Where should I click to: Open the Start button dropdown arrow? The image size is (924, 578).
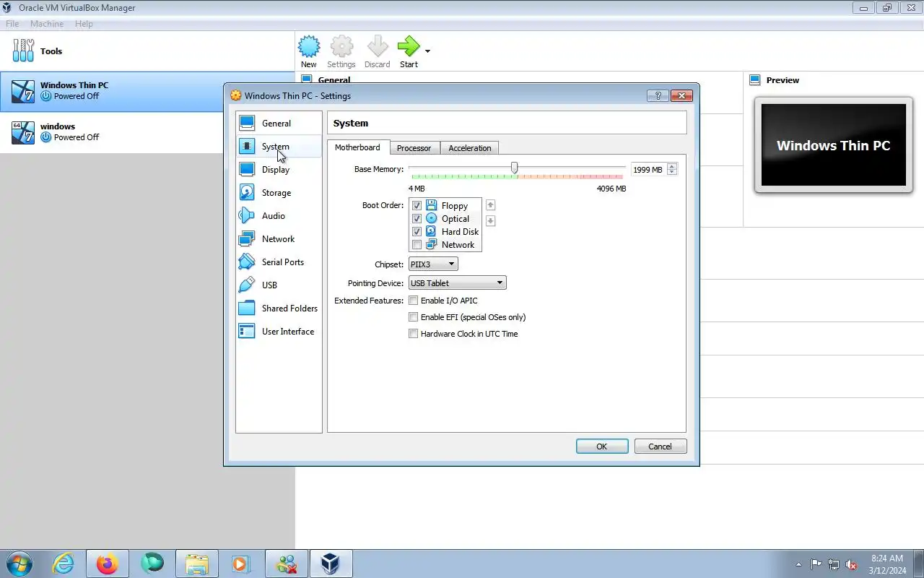point(427,51)
